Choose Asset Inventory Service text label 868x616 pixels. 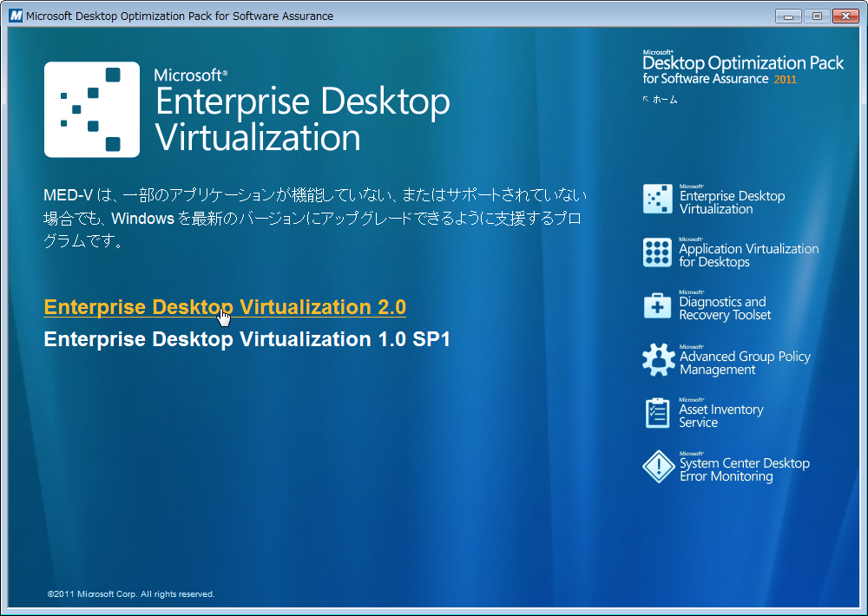point(721,416)
